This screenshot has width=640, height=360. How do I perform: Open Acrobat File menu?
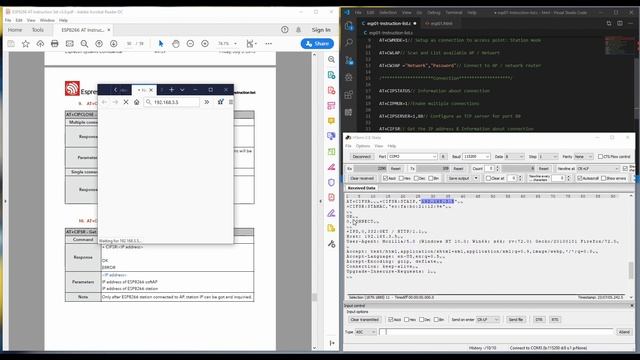(x=8, y=20)
